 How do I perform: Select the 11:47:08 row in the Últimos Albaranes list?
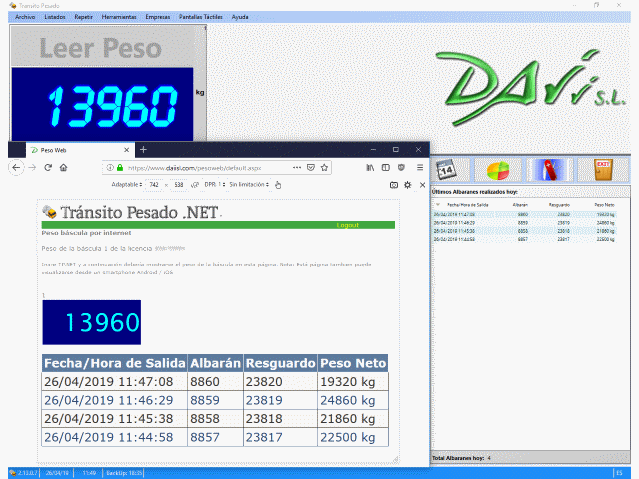point(524,214)
